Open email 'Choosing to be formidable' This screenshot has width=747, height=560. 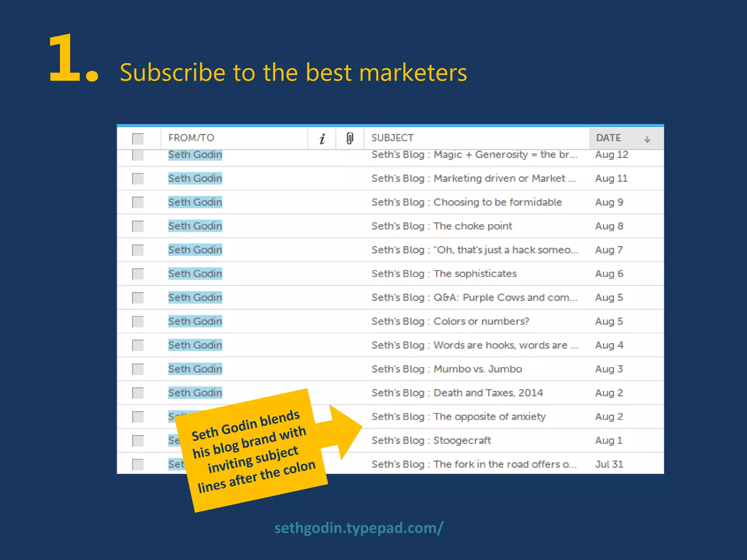[x=467, y=202]
